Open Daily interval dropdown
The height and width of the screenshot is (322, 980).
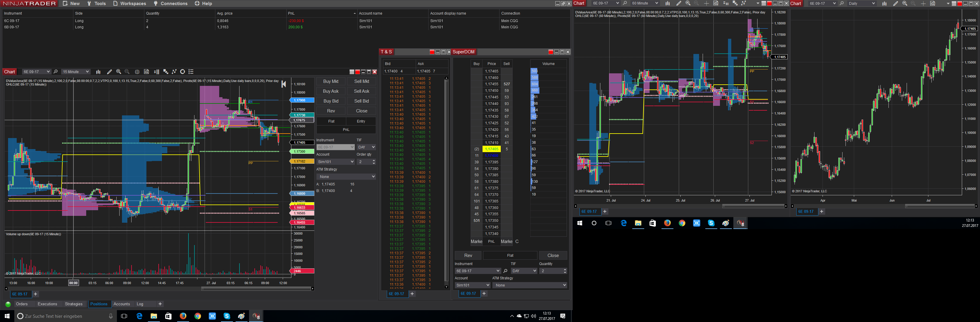pyautogui.click(x=862, y=3)
